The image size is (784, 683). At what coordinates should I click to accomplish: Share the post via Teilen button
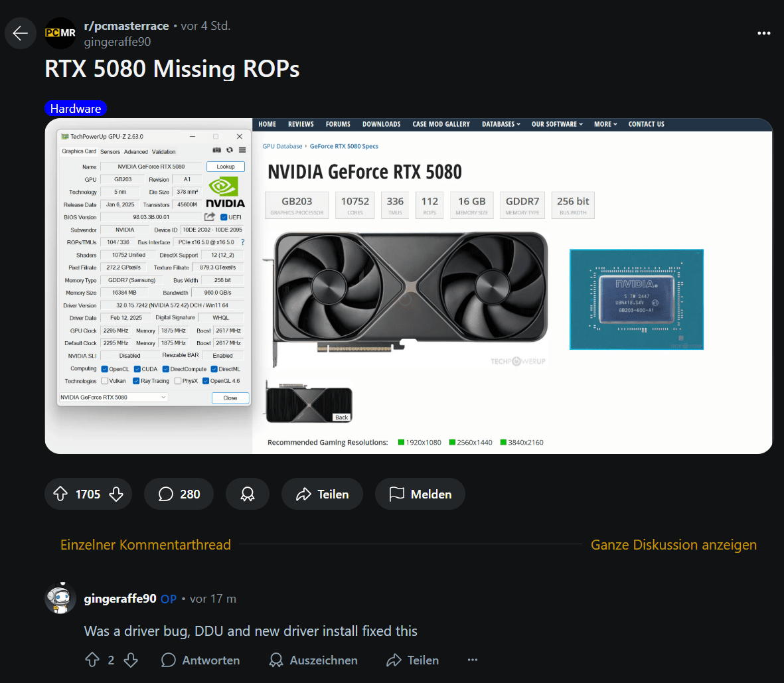click(x=322, y=494)
